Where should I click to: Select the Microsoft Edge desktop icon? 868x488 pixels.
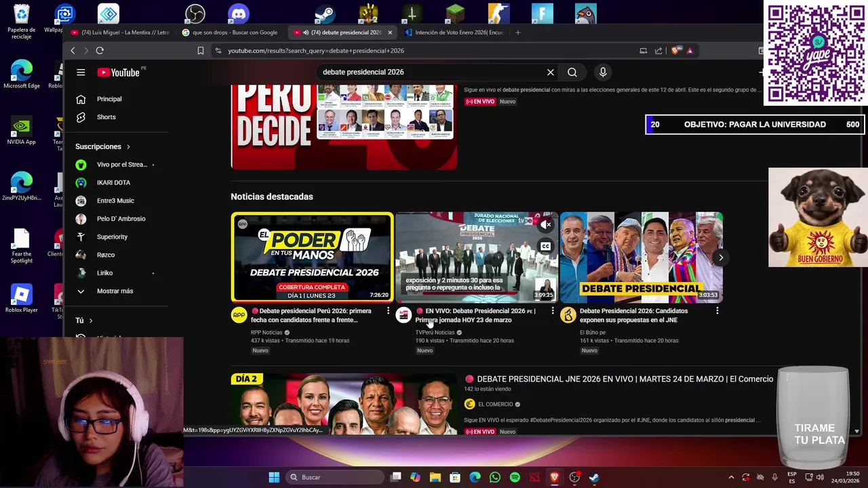22,75
